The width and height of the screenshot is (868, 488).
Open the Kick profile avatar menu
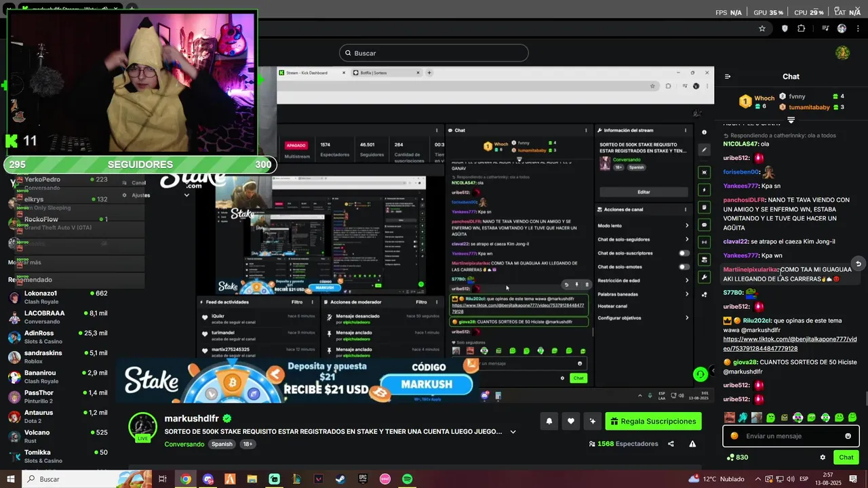(843, 53)
